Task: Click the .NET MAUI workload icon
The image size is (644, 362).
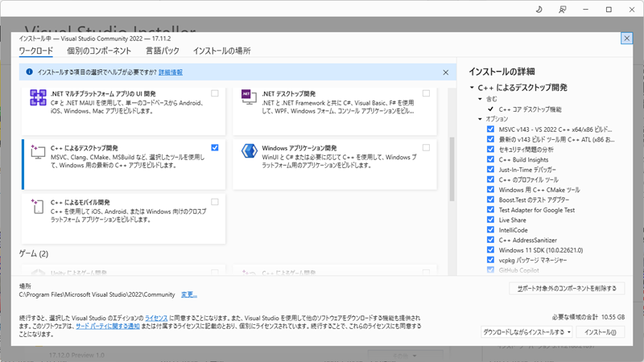Action: (38, 98)
